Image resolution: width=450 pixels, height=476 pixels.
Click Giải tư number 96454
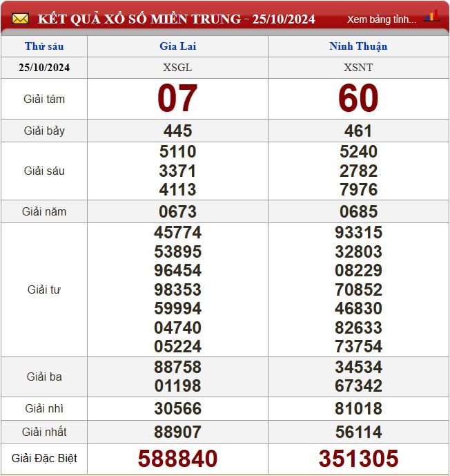[177, 271]
